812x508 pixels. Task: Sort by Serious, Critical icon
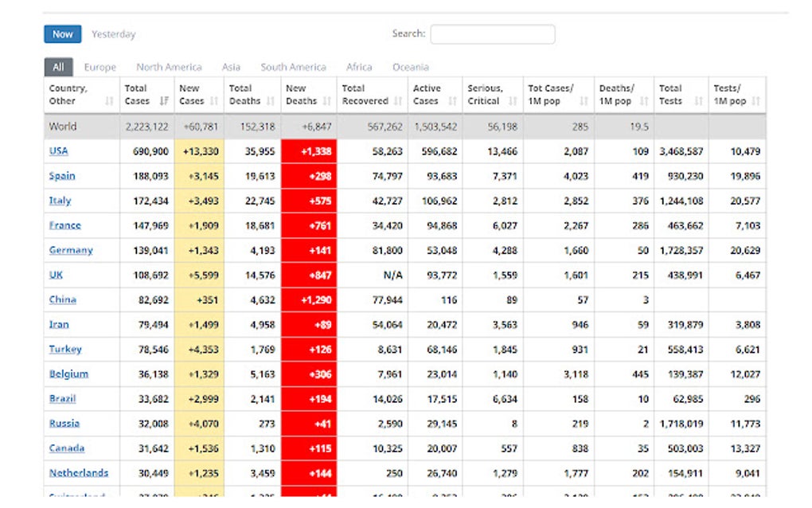tap(512, 101)
